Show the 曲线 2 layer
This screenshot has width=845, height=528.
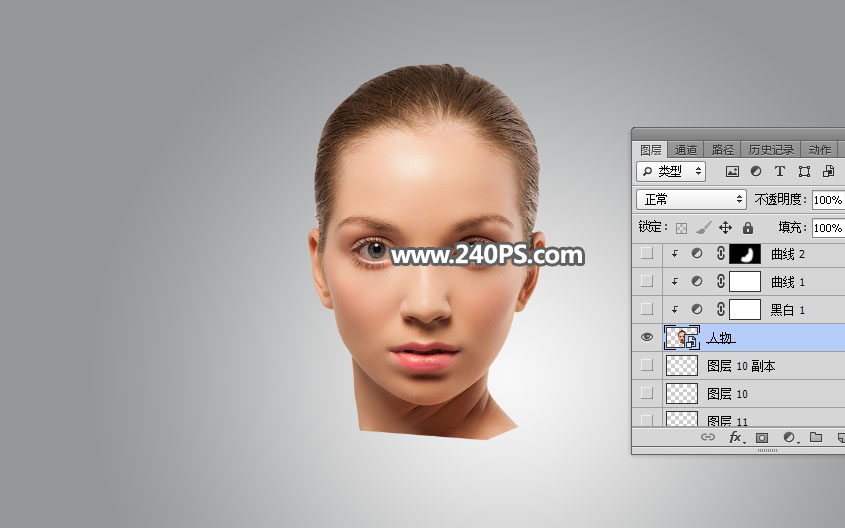[647, 255]
